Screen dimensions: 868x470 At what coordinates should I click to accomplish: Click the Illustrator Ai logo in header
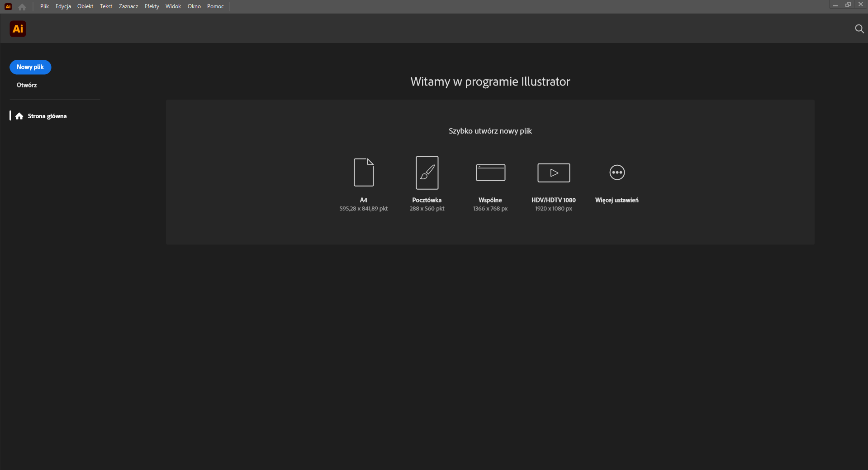coord(18,29)
